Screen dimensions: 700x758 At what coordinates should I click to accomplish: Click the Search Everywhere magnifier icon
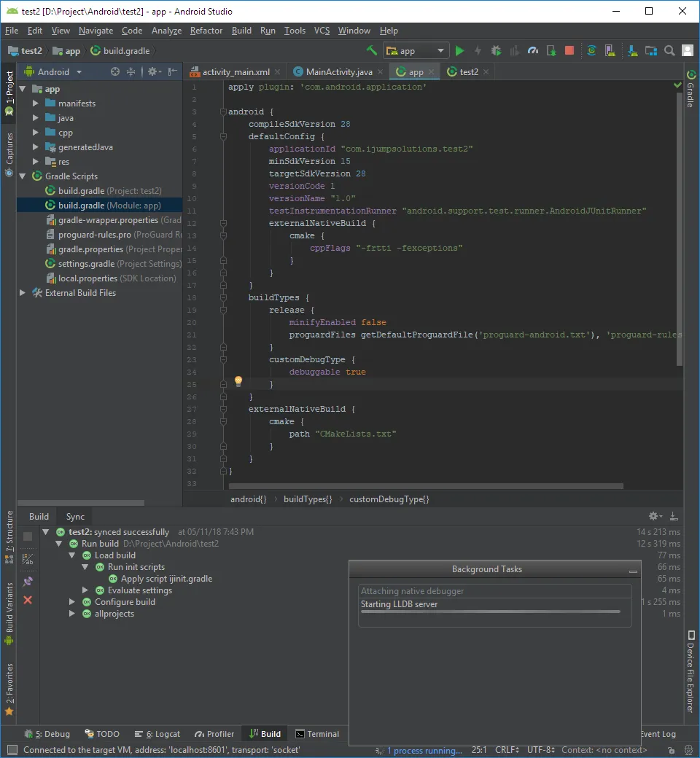point(669,50)
